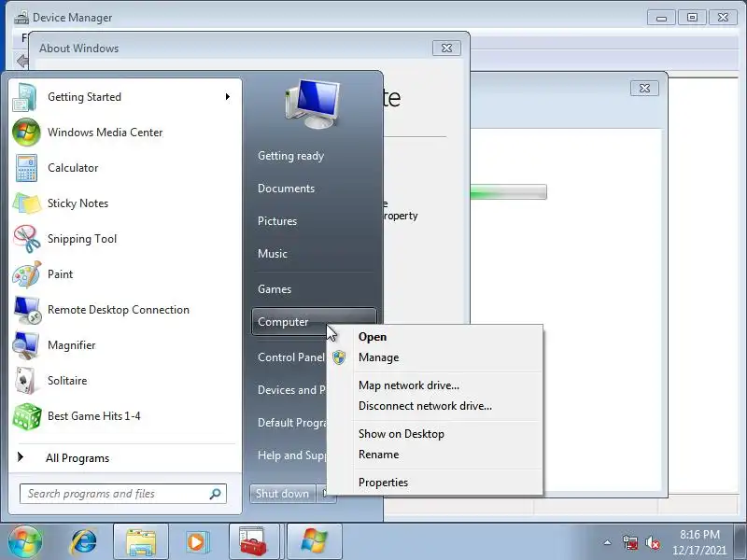Choose Manage in the context menu
Viewport: 747px width, 560px height.
379,357
